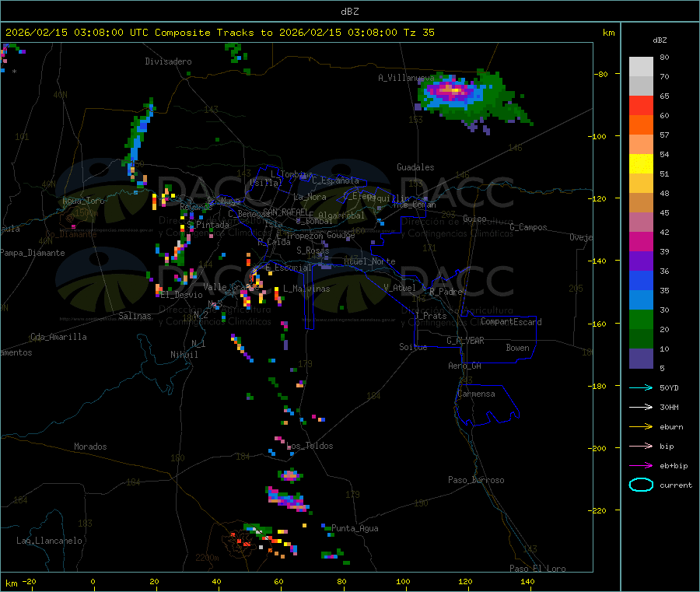Click the 'Punta_Agua' place label
700x592 pixels.
355,528
